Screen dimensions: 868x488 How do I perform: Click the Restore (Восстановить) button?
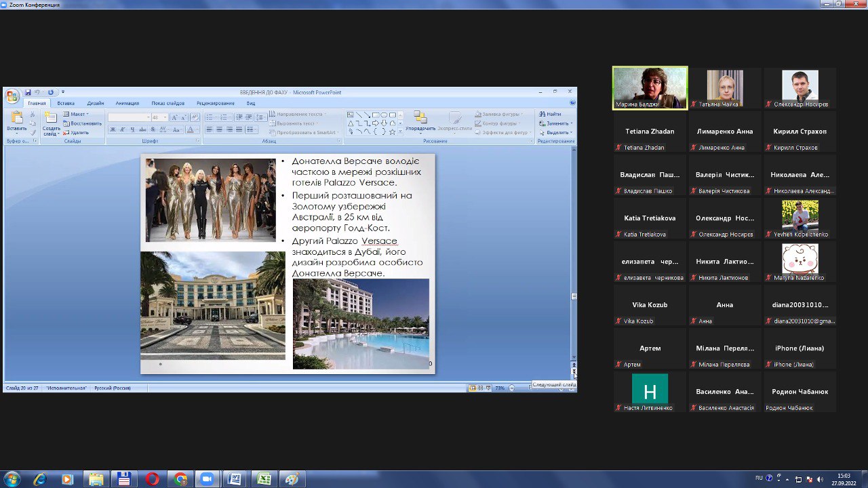tap(82, 123)
